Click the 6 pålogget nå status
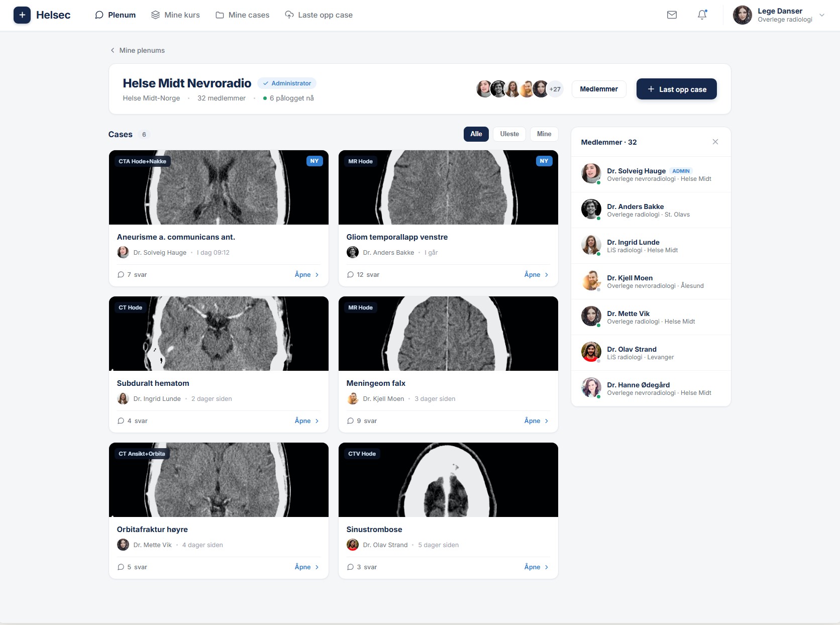Viewport: 840px width, 625px height. click(x=288, y=98)
